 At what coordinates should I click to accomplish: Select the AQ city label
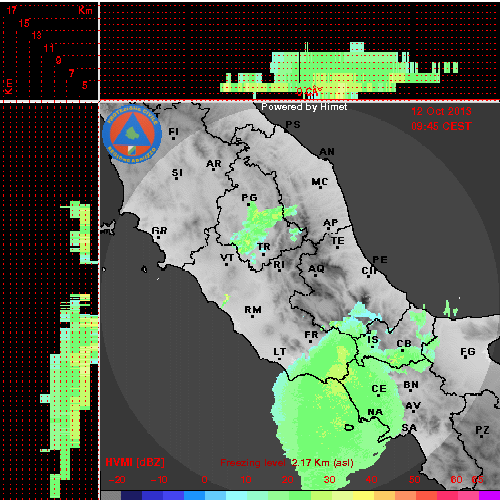tap(316, 268)
